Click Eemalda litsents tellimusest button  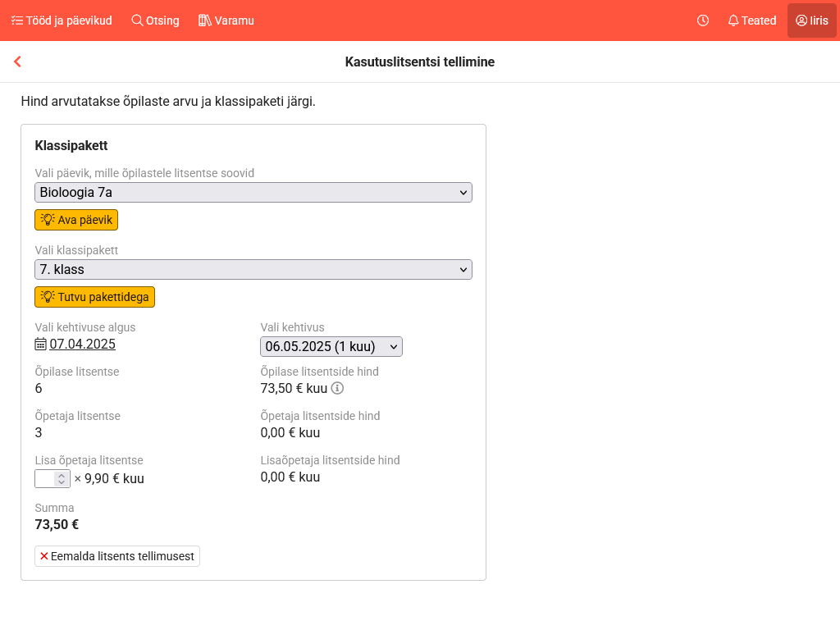117,556
